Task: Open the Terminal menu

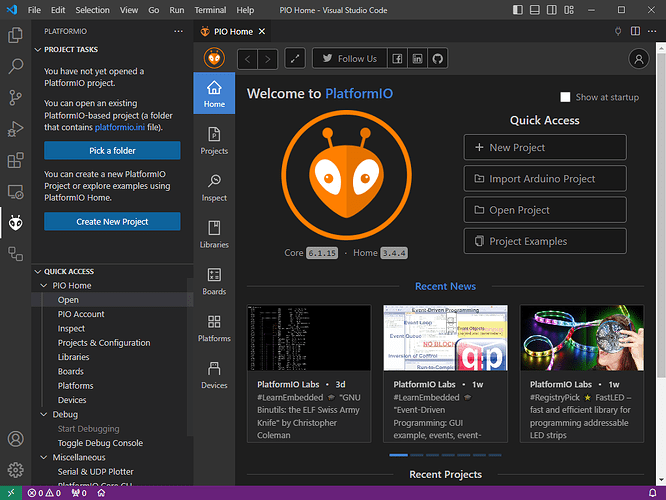Action: [x=210, y=10]
